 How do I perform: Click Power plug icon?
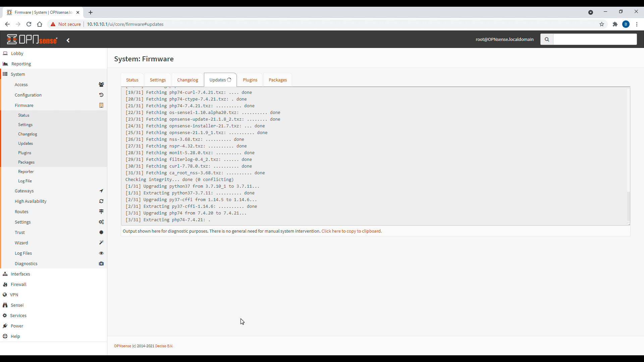tap(5, 326)
